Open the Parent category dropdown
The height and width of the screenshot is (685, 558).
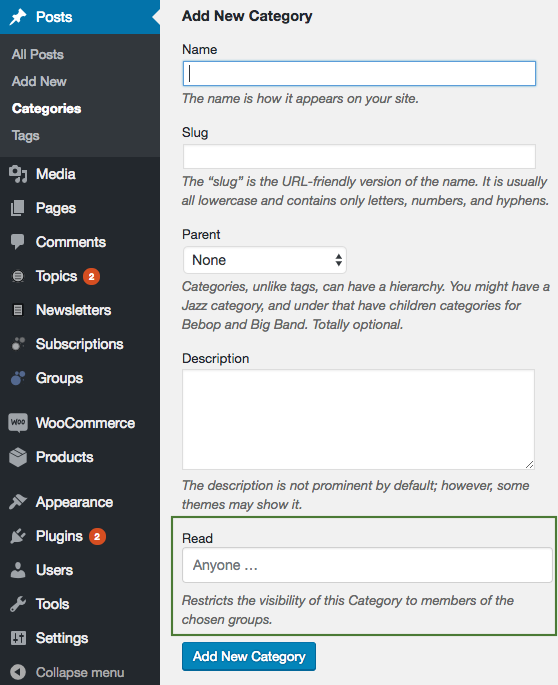265,260
